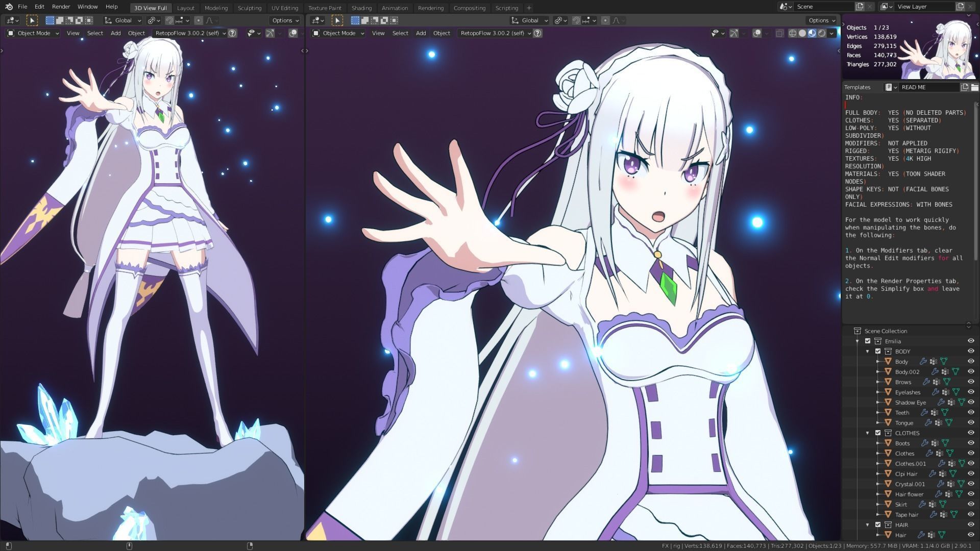Select the Shadow Eye object in outliner
This screenshot has height=551, width=980.
(910, 403)
